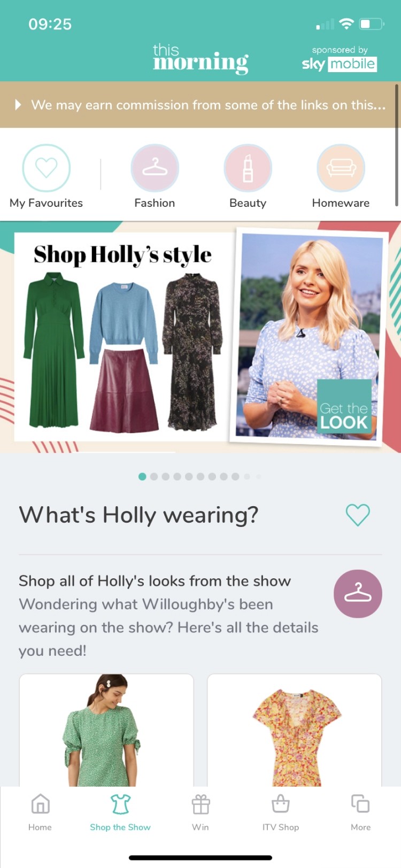The height and width of the screenshot is (868, 401).
Task: Open Shop all of Holly's looks link
Action: pyautogui.click(x=155, y=581)
